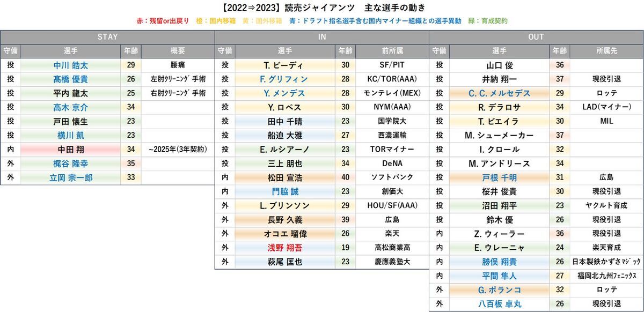Select player 船迫 大雅
Viewport: 644px width, 312px height.
(285, 135)
